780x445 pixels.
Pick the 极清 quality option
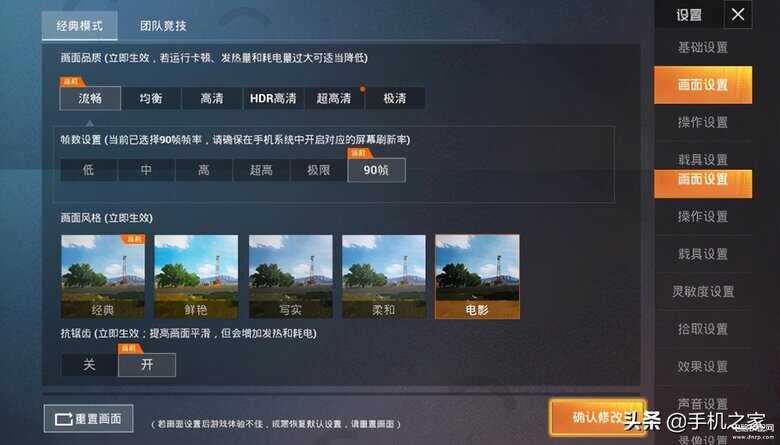tap(395, 98)
